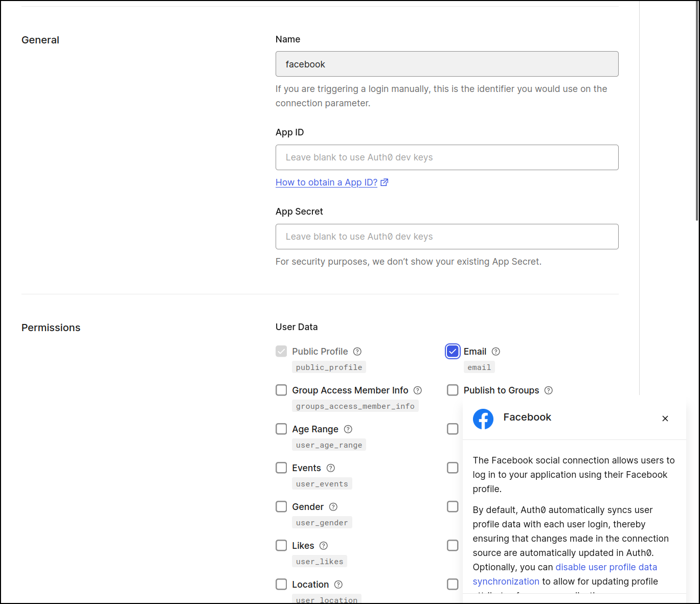Click the Name field containing 'facebook'
The height and width of the screenshot is (604, 700).
coord(447,64)
